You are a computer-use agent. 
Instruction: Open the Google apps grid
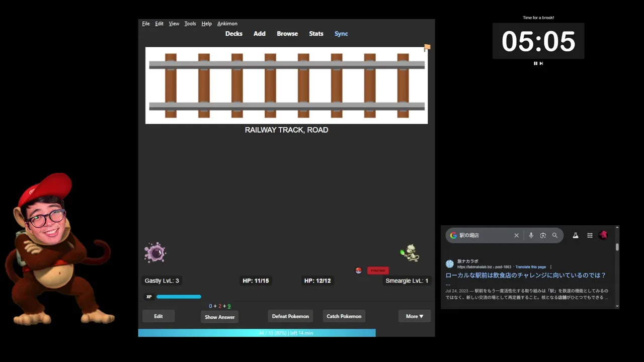coord(590,235)
